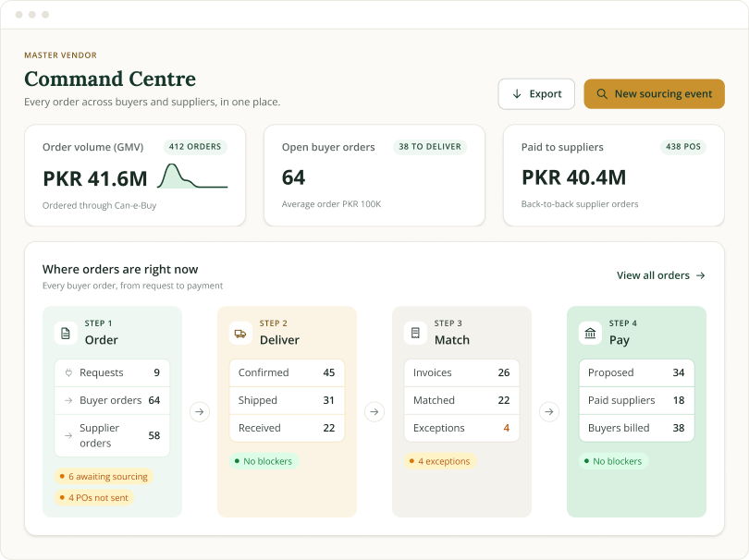Open the Confirmed row showing 45
Screen dimensions: 749x560
pyautogui.click(x=287, y=372)
